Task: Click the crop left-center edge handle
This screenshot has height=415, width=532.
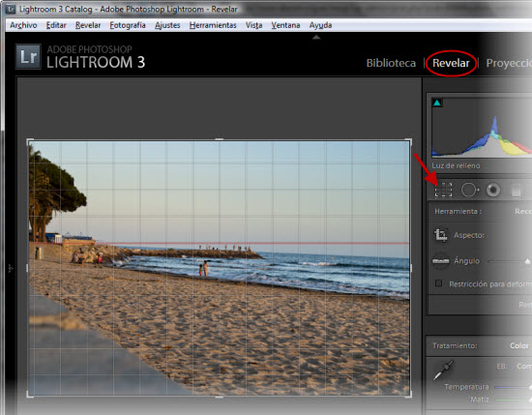Action: click(x=27, y=268)
